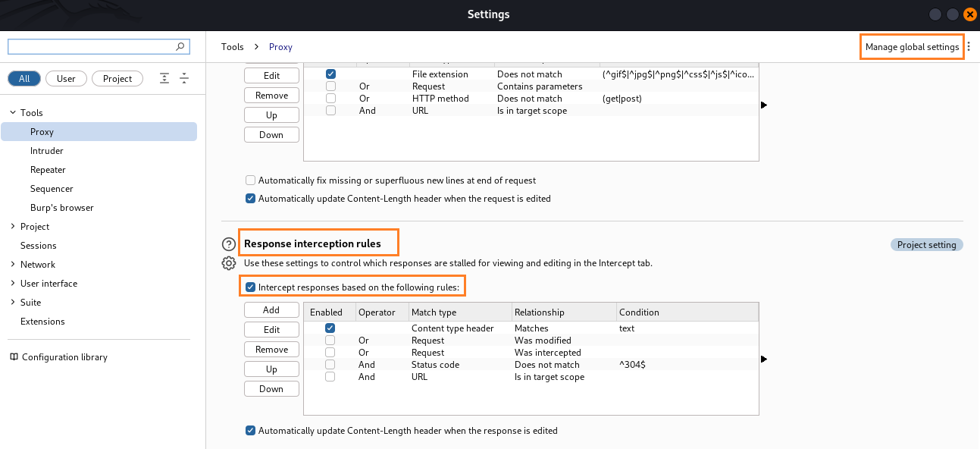Click the Tools breadcrumb link
The height and width of the screenshot is (449, 980).
pyautogui.click(x=233, y=47)
